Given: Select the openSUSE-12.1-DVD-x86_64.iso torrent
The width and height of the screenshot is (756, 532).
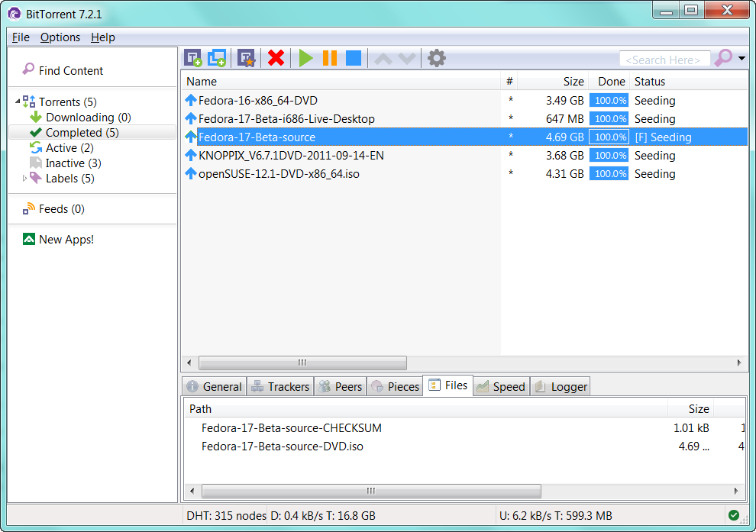Looking at the screenshot, I should pyautogui.click(x=279, y=173).
